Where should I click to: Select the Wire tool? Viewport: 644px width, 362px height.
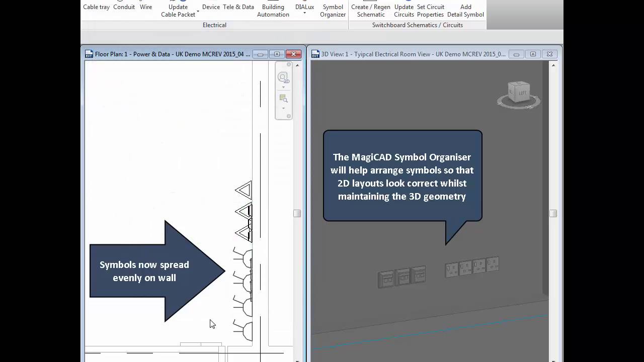pyautogui.click(x=146, y=7)
